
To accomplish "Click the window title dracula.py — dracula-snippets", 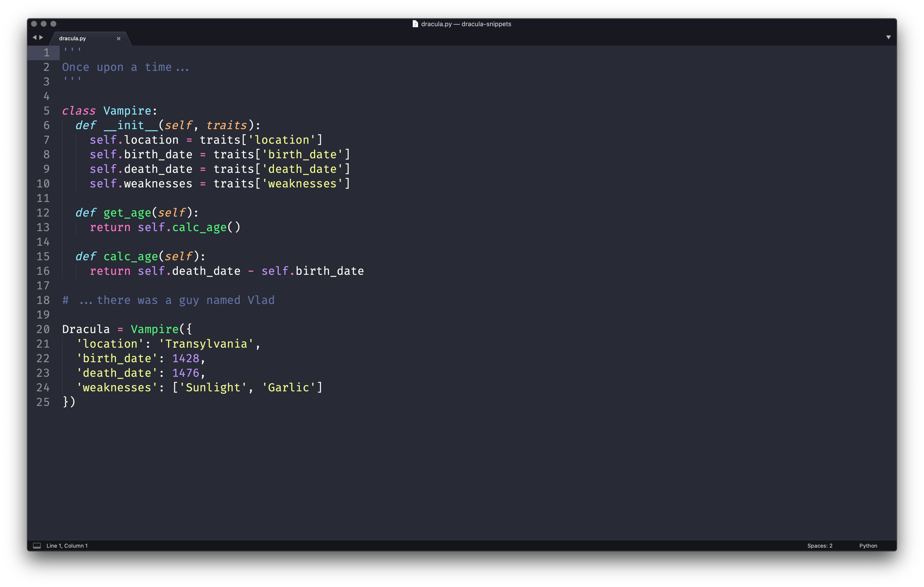I will (466, 24).
